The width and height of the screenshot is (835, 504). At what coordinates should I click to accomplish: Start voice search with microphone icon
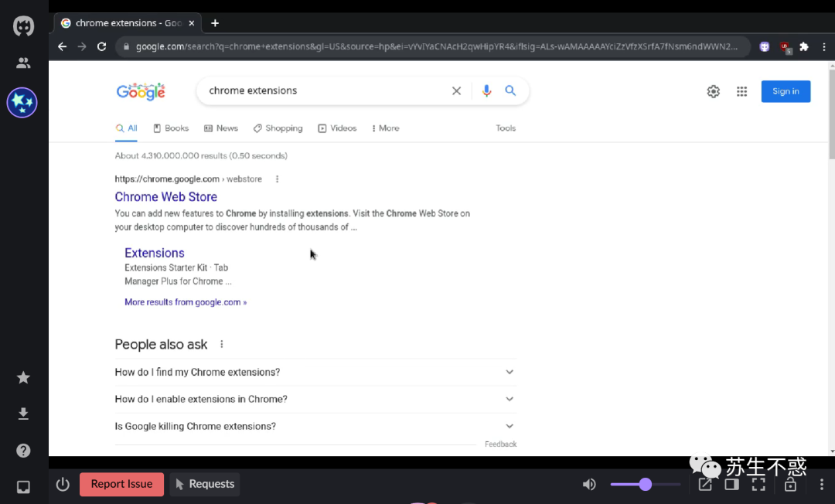486,91
